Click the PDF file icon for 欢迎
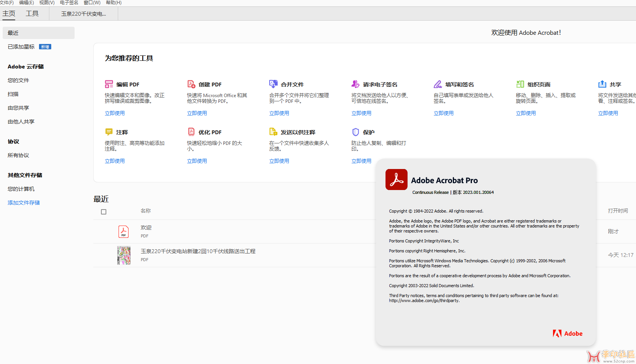Image resolution: width=636 pixels, height=364 pixels. (124, 232)
